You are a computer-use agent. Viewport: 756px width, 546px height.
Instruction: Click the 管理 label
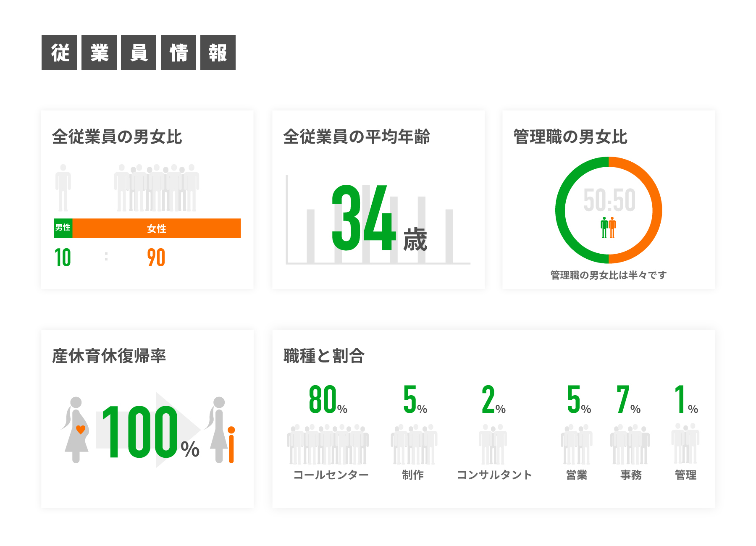[686, 475]
